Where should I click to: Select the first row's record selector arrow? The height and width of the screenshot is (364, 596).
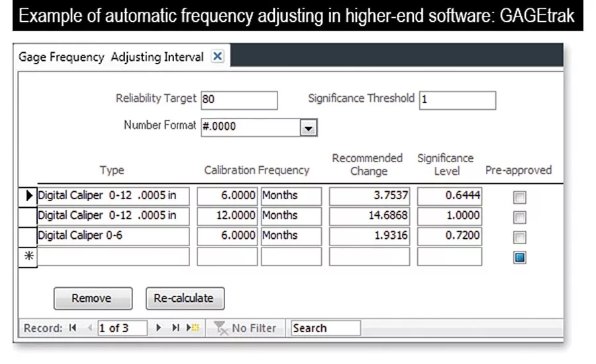[x=28, y=196]
